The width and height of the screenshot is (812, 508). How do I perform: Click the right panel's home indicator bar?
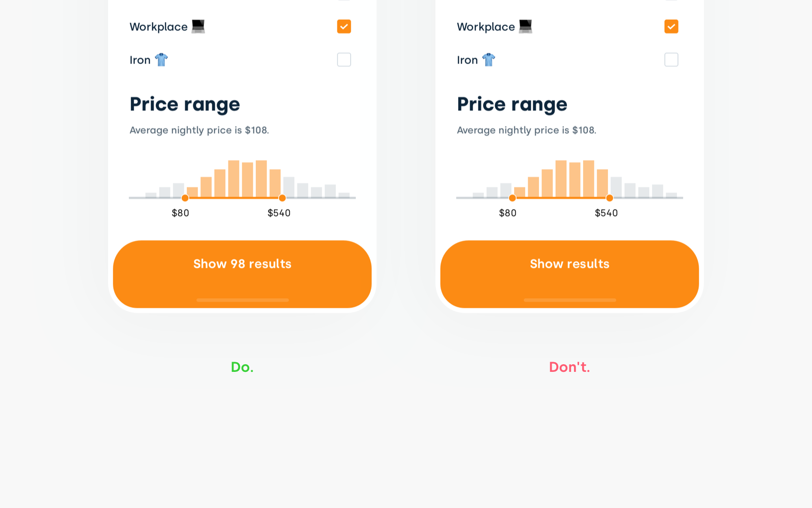pos(570,300)
